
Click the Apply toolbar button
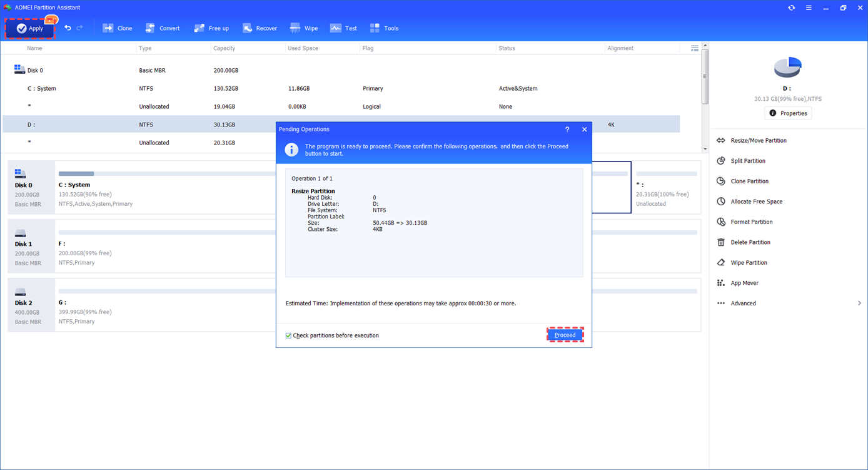[30, 28]
